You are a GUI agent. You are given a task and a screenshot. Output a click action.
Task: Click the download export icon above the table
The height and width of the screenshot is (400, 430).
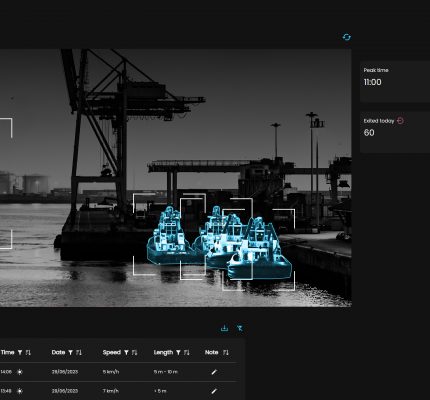[224, 328]
